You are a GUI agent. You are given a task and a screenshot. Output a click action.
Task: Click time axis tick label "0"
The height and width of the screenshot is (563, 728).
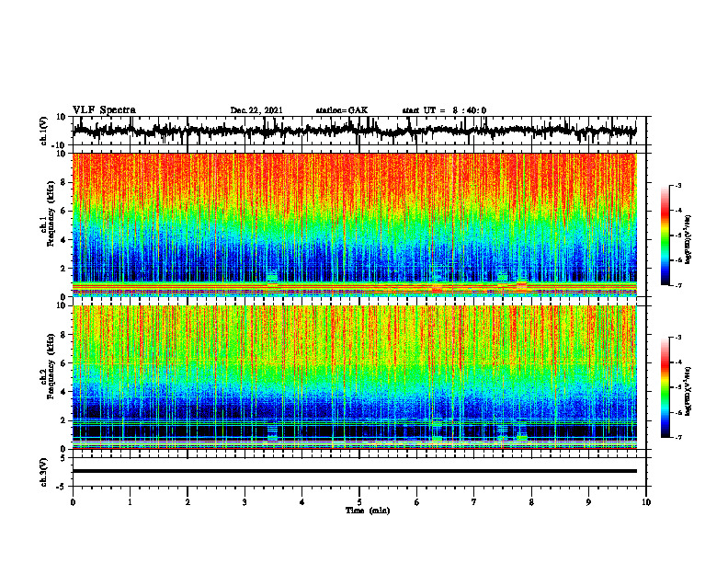click(x=73, y=502)
